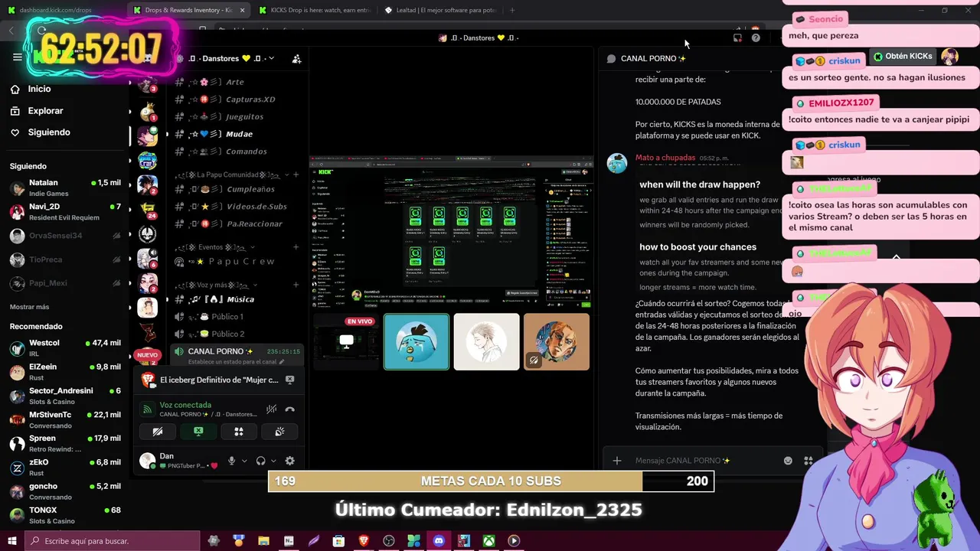Open the Kick hamburger menu
980x551 pixels.
(17, 57)
